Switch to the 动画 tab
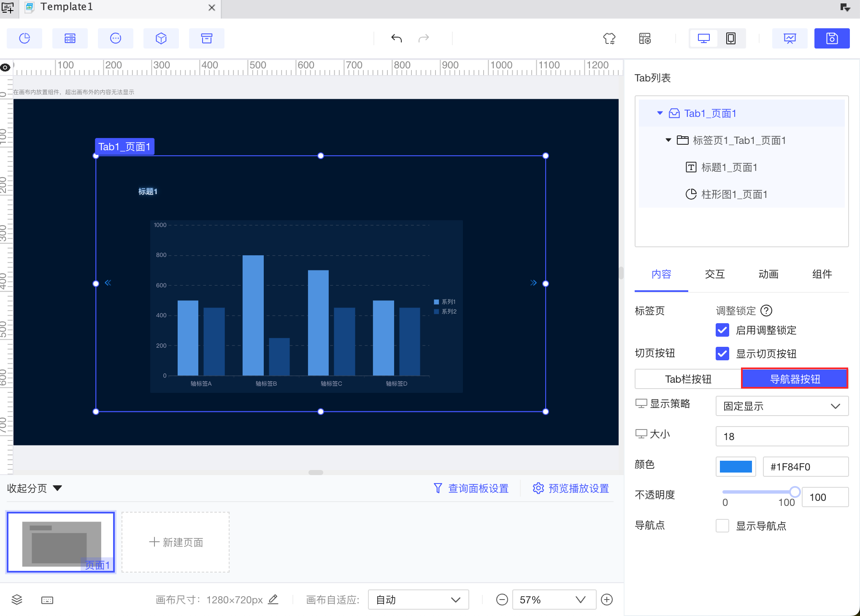The image size is (860, 616). [768, 274]
